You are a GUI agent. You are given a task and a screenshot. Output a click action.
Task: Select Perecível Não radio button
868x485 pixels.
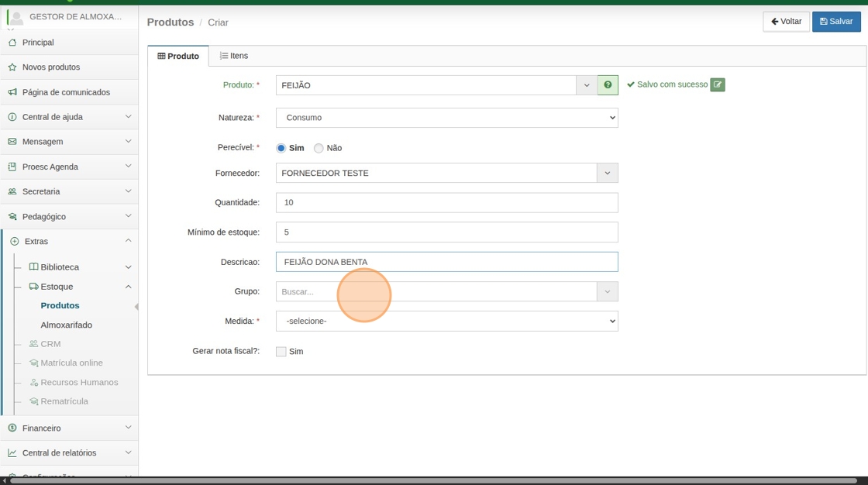tap(319, 148)
